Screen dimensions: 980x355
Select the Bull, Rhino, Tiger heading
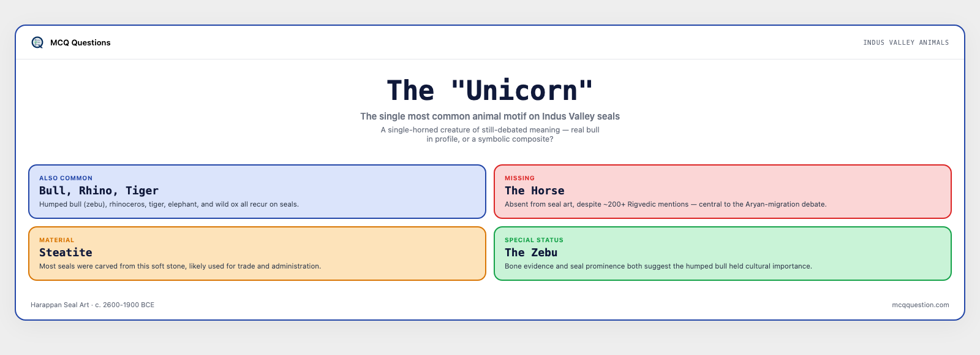99,191
